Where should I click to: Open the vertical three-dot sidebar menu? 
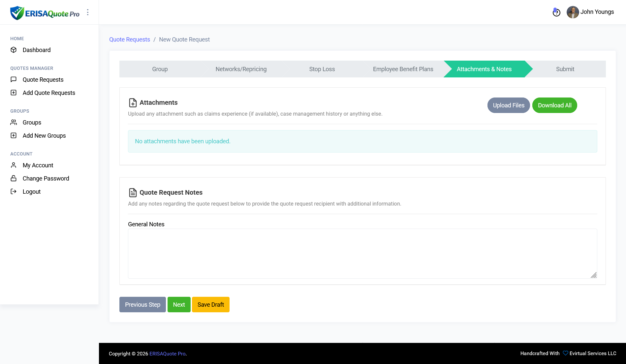tap(88, 12)
